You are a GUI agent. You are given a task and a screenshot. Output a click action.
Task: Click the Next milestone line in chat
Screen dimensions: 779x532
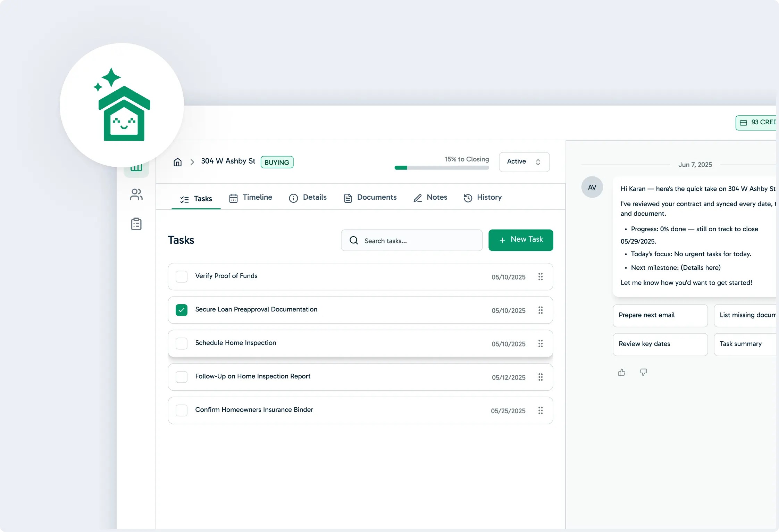click(676, 268)
